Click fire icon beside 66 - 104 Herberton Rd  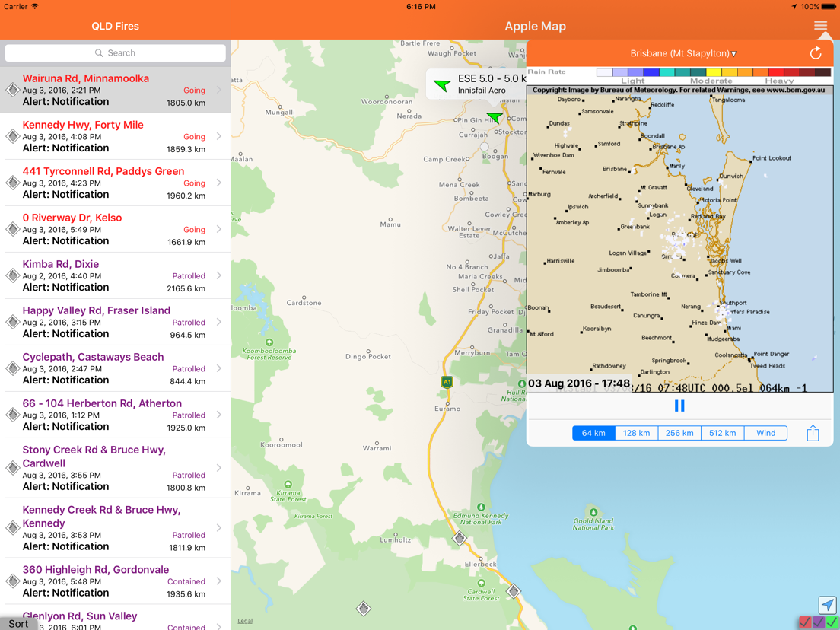[13, 415]
